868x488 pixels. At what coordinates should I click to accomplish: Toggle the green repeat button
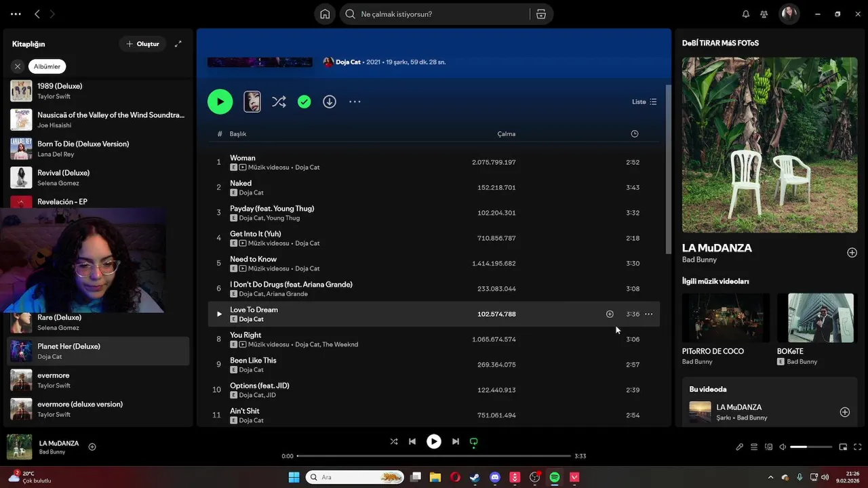point(474,441)
